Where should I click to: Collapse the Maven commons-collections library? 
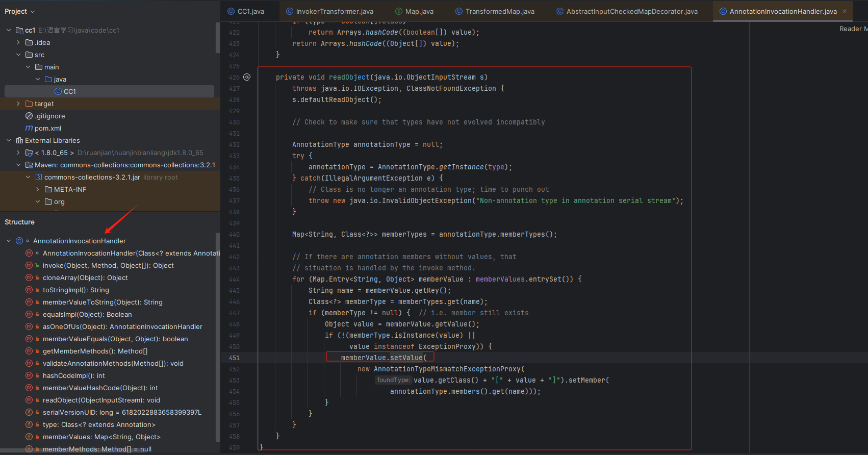pos(18,165)
